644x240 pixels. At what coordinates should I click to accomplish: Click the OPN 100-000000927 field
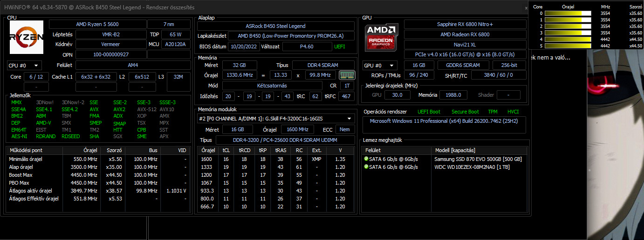click(x=110, y=54)
